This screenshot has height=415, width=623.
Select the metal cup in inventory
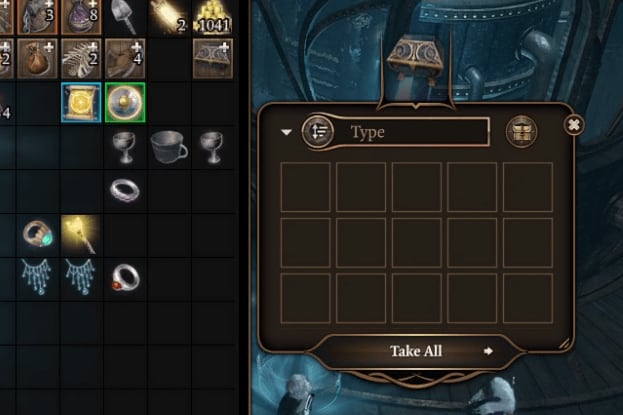point(169,148)
